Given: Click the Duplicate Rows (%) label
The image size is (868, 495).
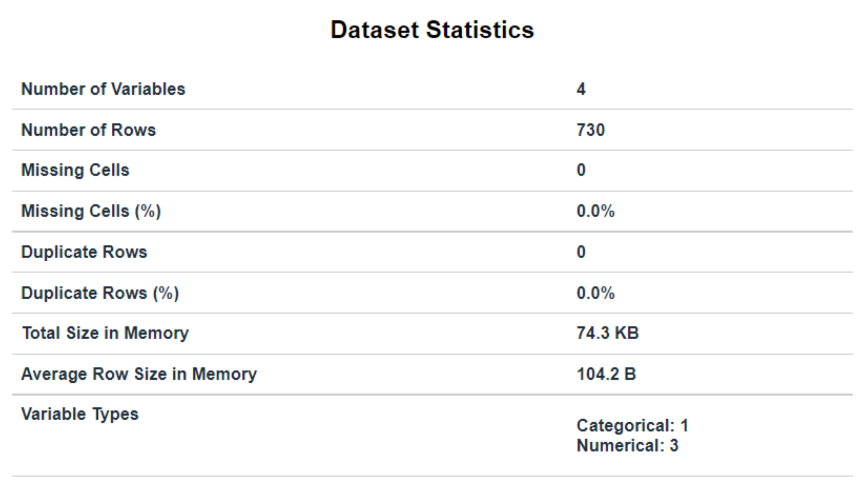Looking at the screenshot, I should pos(100,293).
